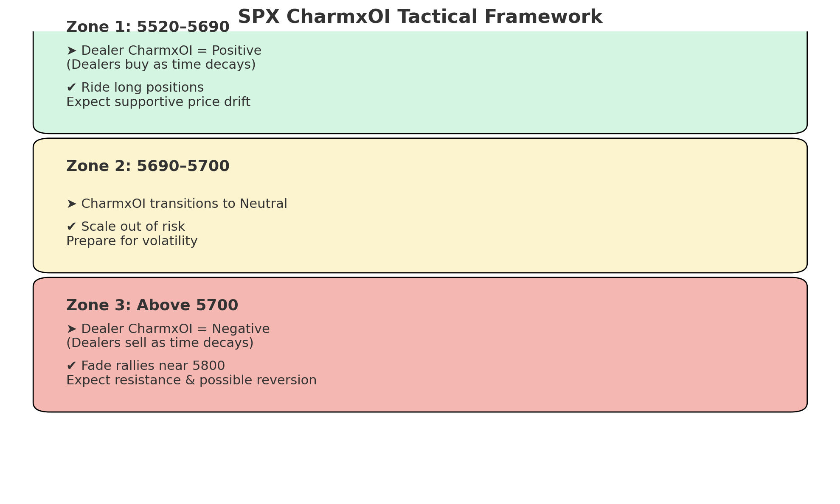Click the arrow bullet before CharmxOI transitions to Neutral

click(71, 204)
